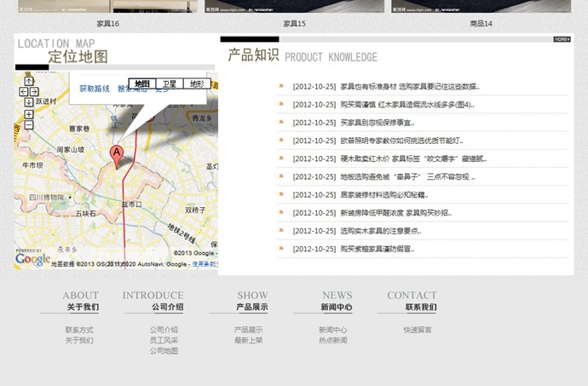The image size is (588, 386).
Task: Switch map view to 卫星 satellite mode
Action: pyautogui.click(x=170, y=84)
